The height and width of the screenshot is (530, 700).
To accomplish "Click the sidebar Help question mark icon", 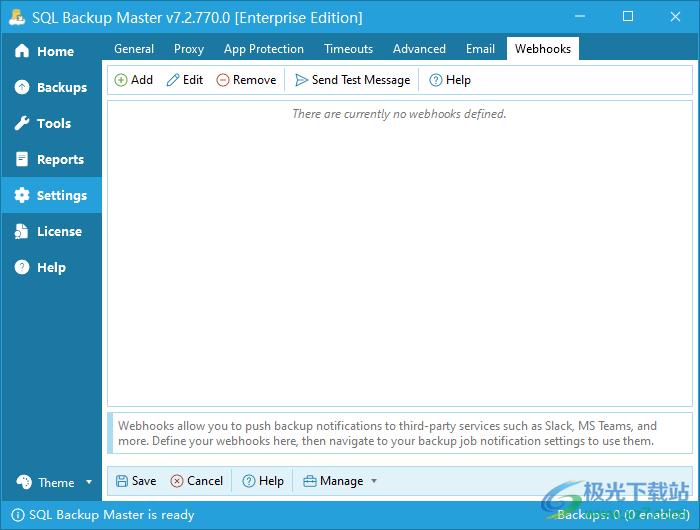I will 21,267.
